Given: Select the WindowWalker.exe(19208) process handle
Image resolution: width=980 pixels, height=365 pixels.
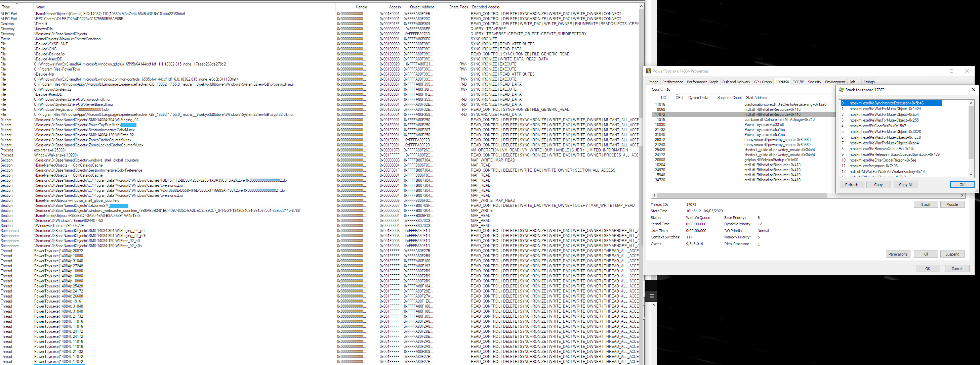Looking at the screenshot, I should [319, 155].
